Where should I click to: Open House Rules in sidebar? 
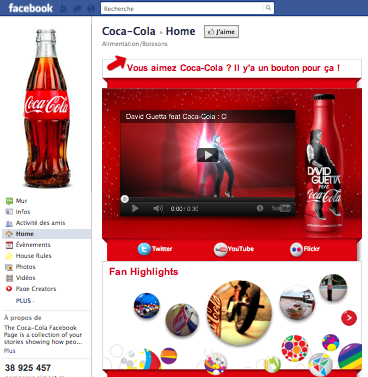[x=33, y=256]
